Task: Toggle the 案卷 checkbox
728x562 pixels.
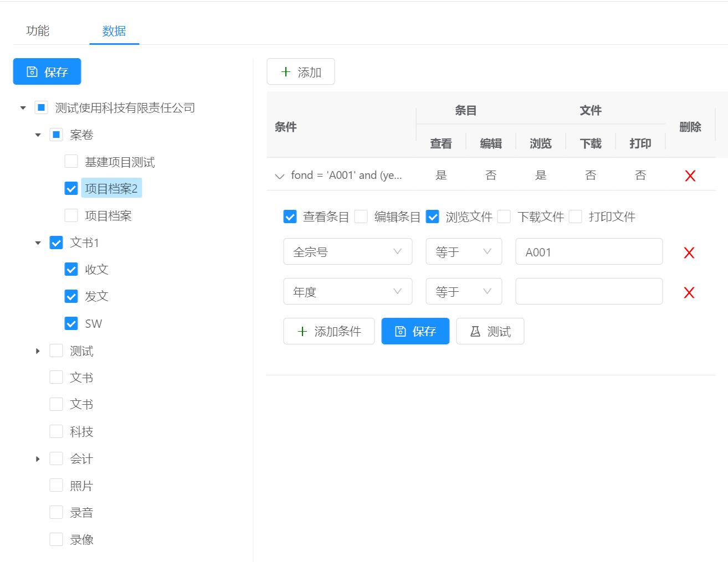Action: (x=56, y=135)
